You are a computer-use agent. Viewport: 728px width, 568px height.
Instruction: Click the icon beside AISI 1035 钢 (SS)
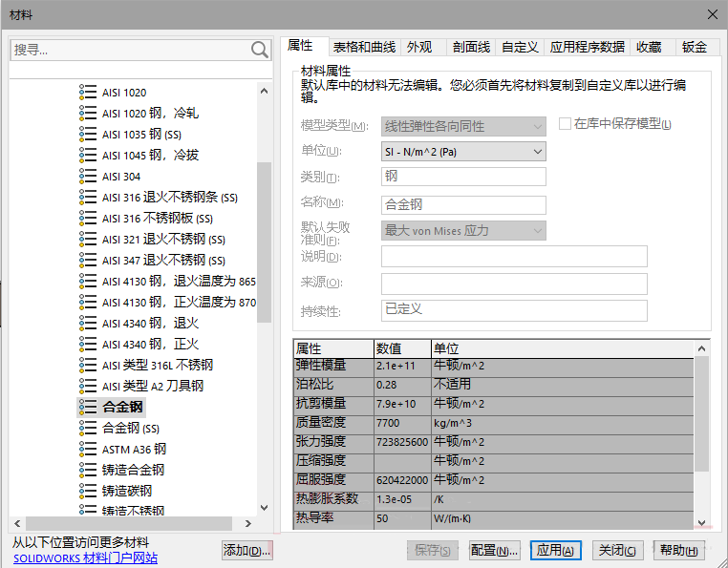pos(88,135)
